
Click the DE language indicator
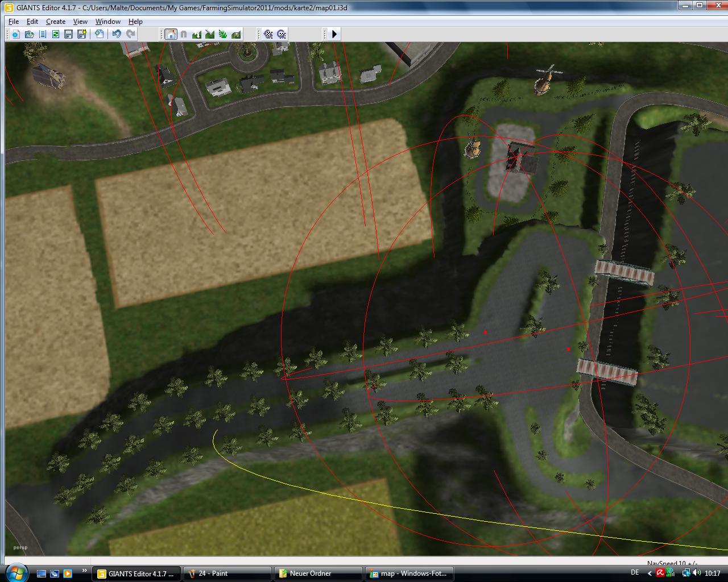pyautogui.click(x=635, y=573)
